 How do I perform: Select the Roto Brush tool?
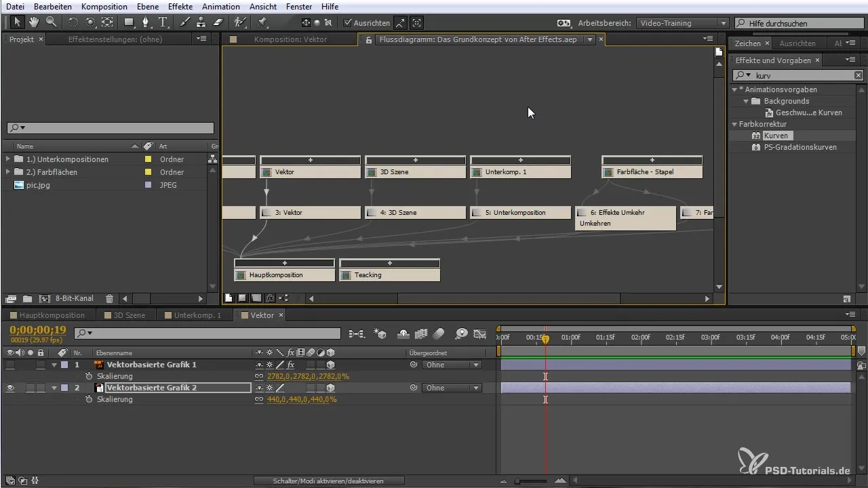(239, 22)
